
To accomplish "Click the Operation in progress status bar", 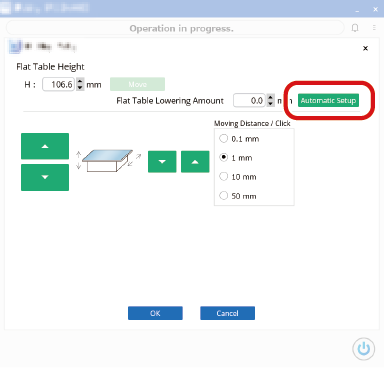I will point(175,28).
